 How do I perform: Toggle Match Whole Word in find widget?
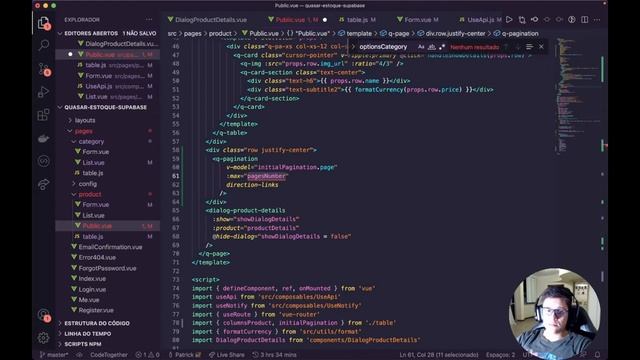431,47
